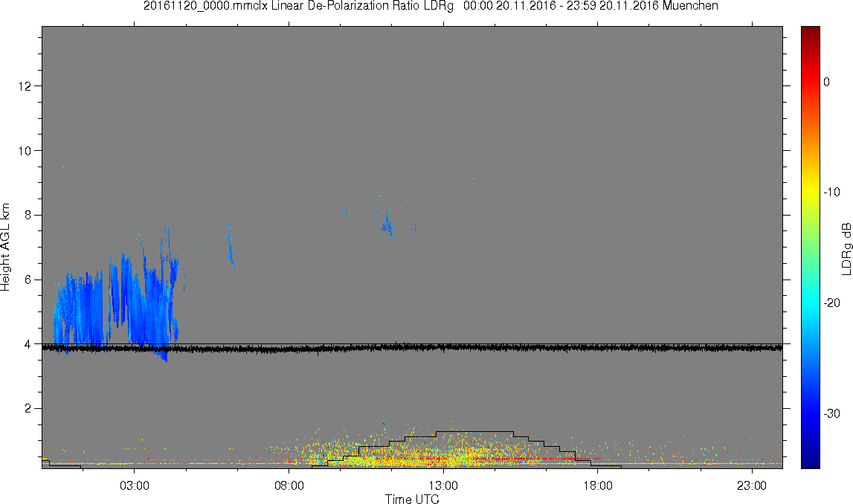The width and height of the screenshot is (853, 504).
Task: Click the small blue echo near 8 km
Action: 388,224
